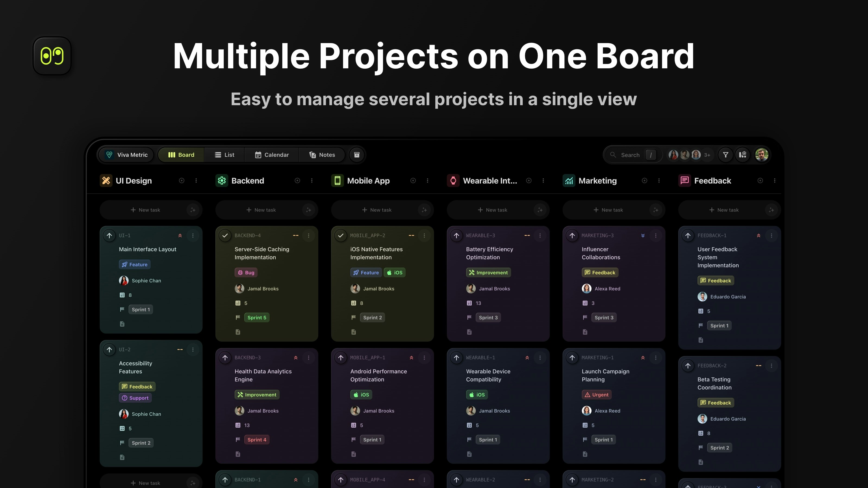The image size is (868, 488).
Task: Toggle the completed check on MOBILE_APP-2
Action: click(x=341, y=236)
